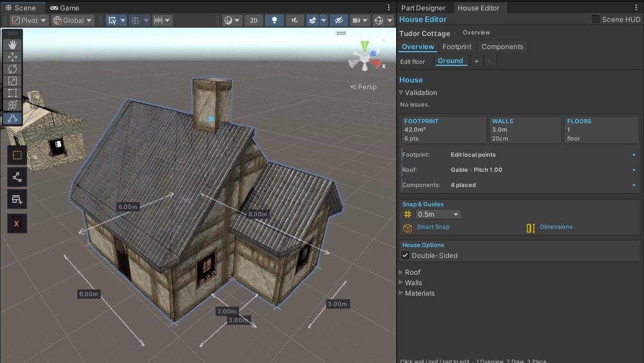The height and width of the screenshot is (363, 644).
Task: Click the tools overlay drag handle
Action: [x=13, y=33]
